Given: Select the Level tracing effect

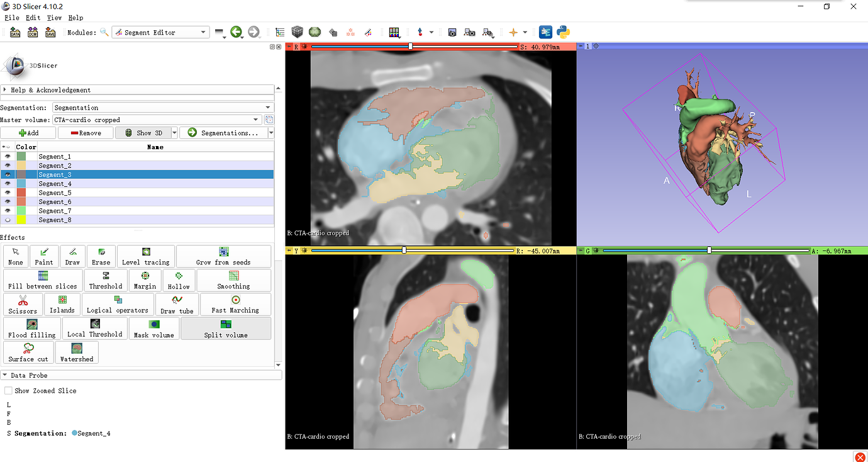Looking at the screenshot, I should click(146, 256).
